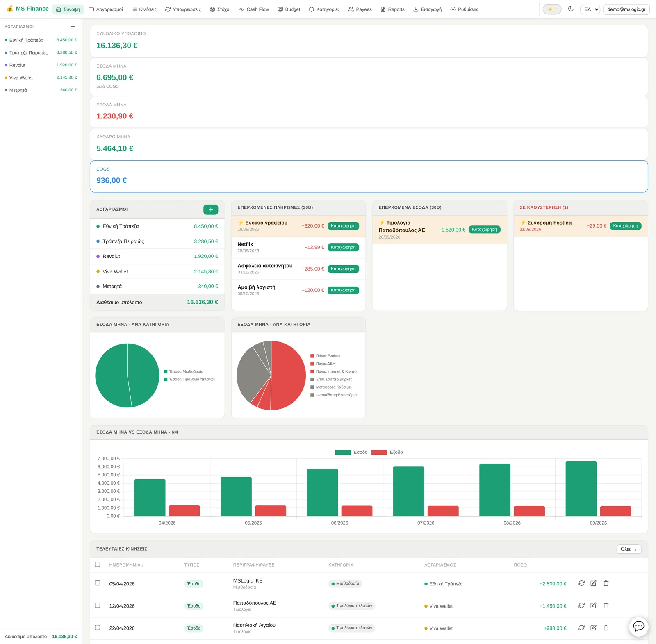Open all transactions via Όλες button
The image size is (656, 644).
tap(629, 549)
